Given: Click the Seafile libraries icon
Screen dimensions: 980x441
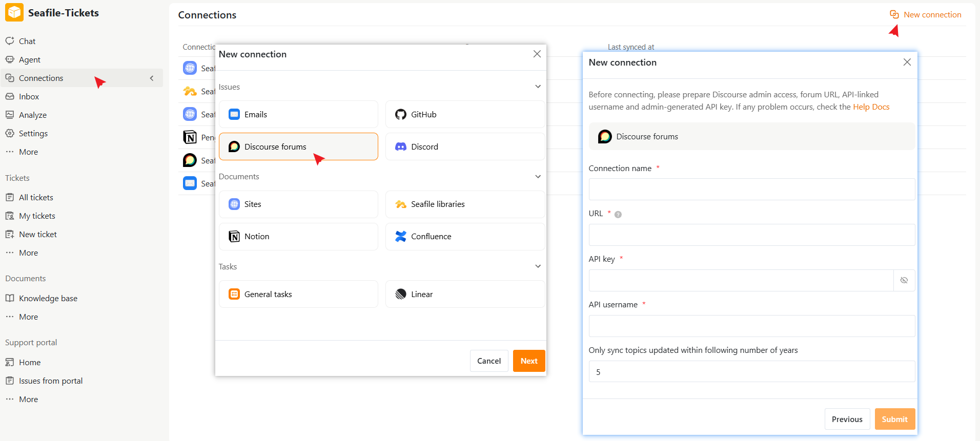Looking at the screenshot, I should (401, 204).
